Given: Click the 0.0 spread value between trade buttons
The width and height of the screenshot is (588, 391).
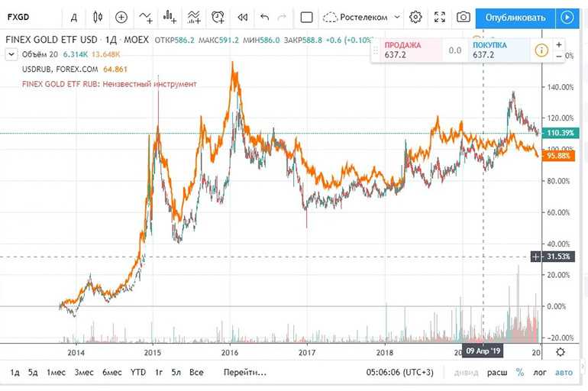Looking at the screenshot, I should tap(455, 50).
